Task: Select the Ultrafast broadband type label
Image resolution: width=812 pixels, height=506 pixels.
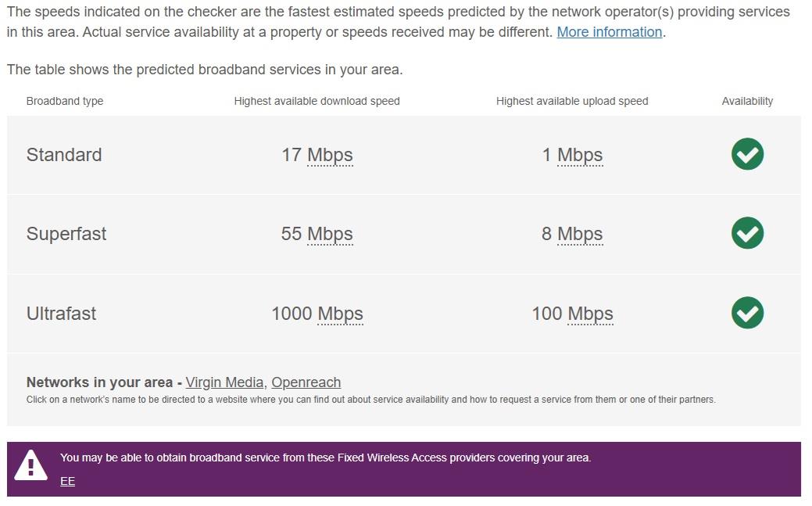Action: 61,314
